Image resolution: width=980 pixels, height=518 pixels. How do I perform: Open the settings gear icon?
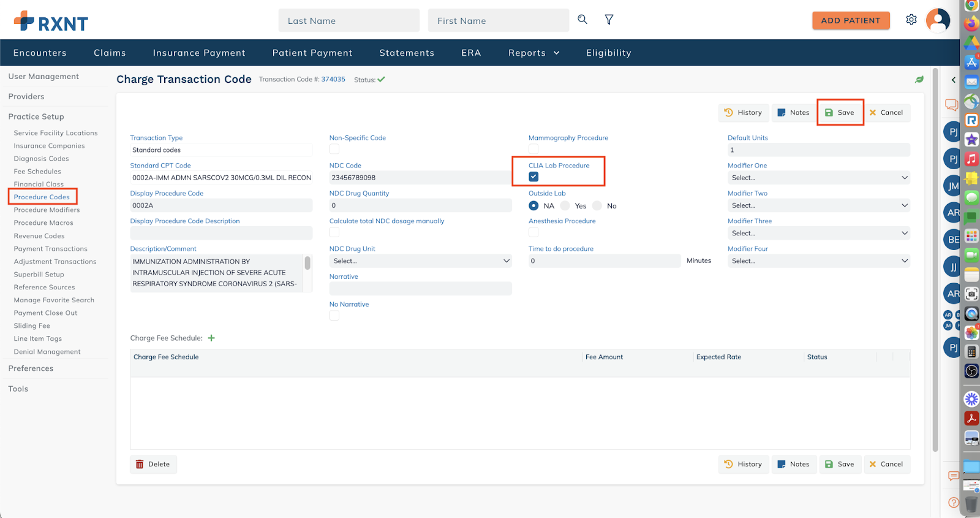point(911,20)
